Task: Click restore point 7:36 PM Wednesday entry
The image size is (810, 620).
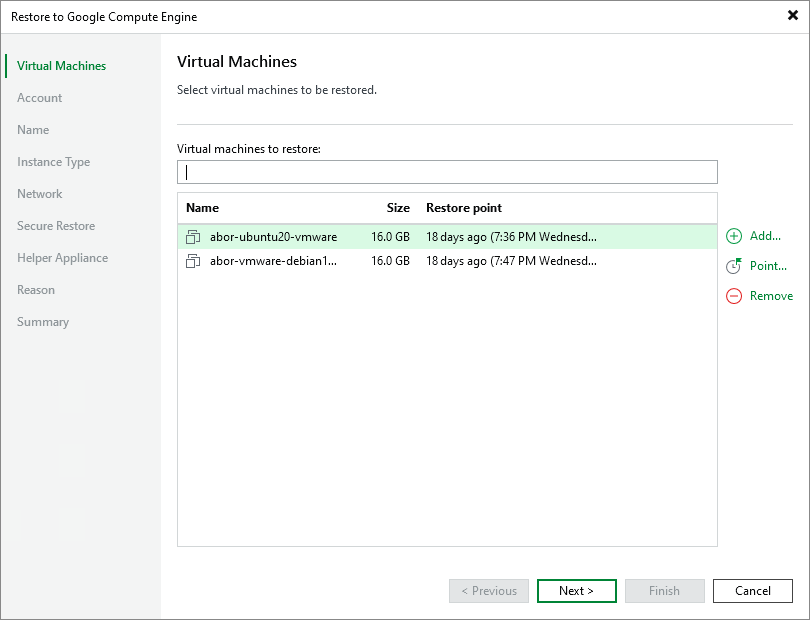Action: tap(511, 237)
